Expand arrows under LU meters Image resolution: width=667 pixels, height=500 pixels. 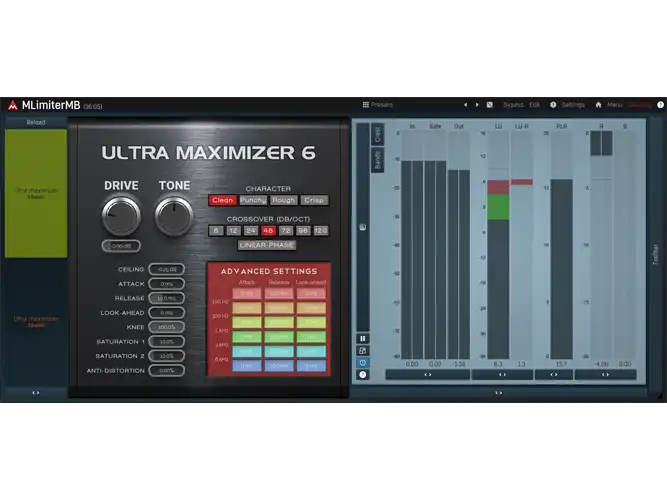(x=502, y=374)
